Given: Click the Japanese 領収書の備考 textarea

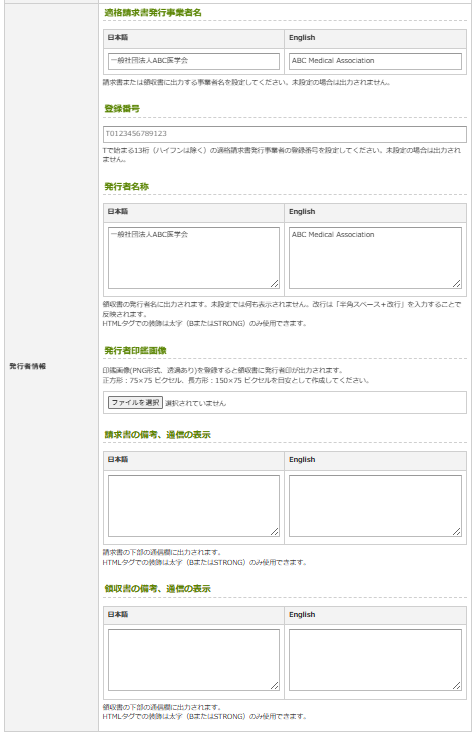Looking at the screenshot, I should pyautogui.click(x=194, y=660).
